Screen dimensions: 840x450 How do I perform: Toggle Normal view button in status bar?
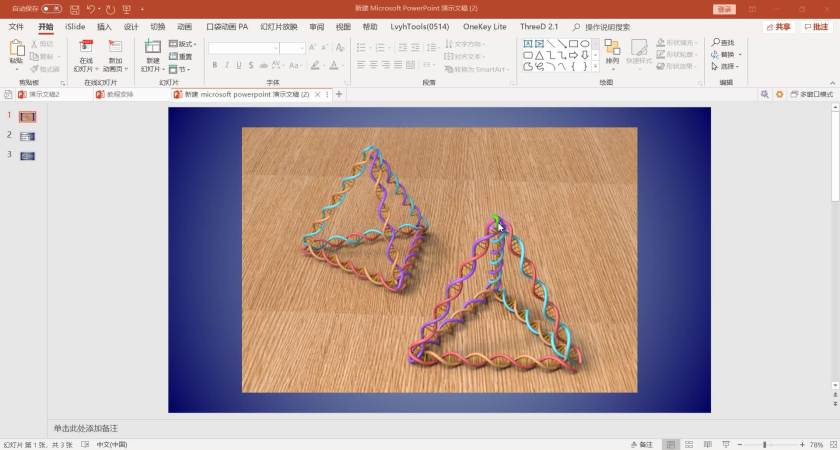click(670, 445)
